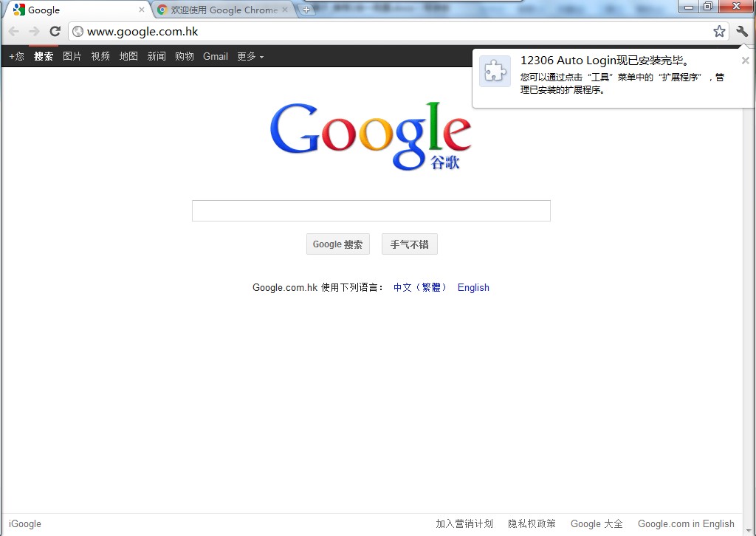Screen dimensions: 756x536
Task: Click the globe icon in address bar
Action: click(x=78, y=32)
